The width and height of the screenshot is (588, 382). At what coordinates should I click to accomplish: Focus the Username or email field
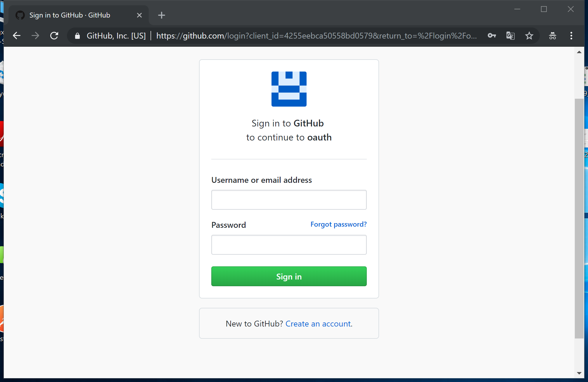pos(289,200)
